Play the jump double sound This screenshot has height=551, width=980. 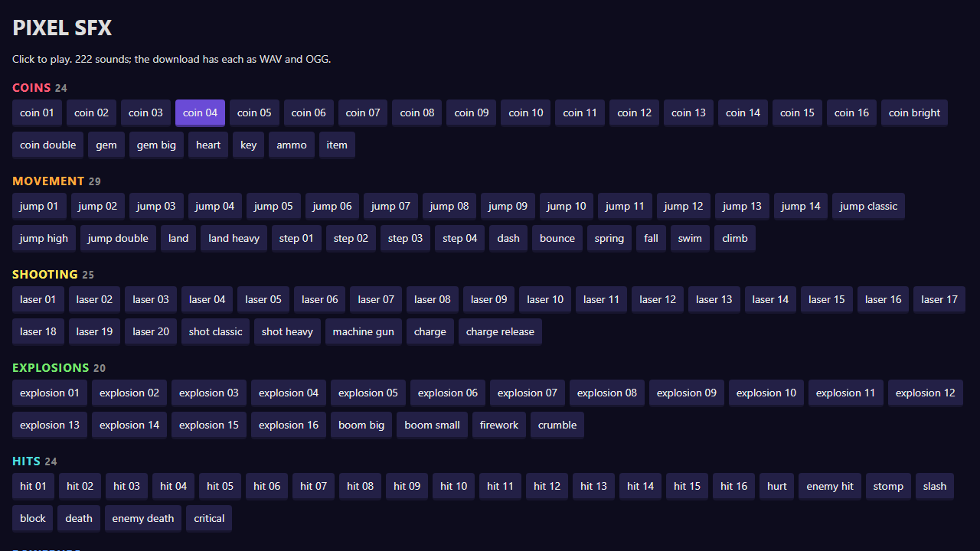pos(118,238)
